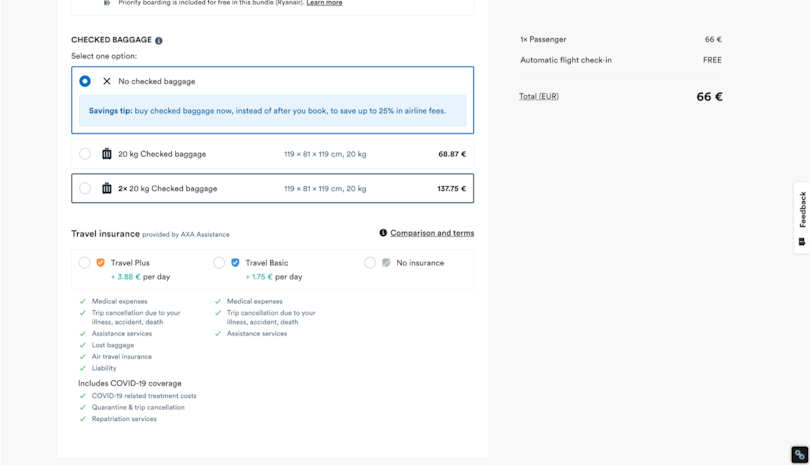Click the bottom-right corner widget icon
Image resolution: width=811 pixels, height=465 pixels.
pos(799,454)
